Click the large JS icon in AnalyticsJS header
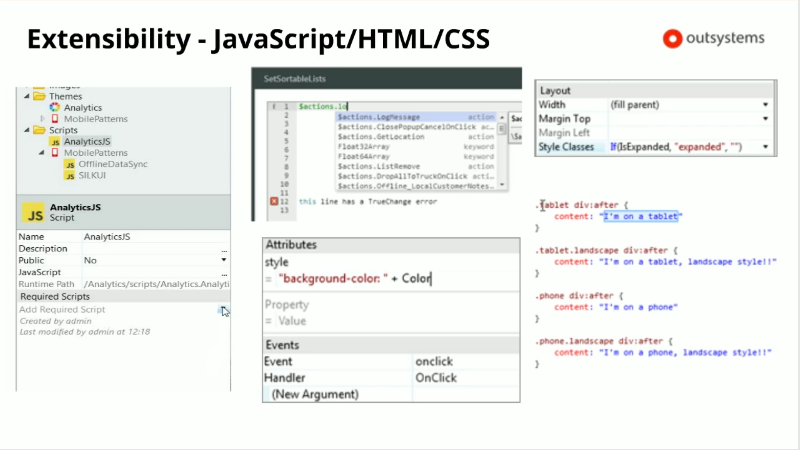Screen dimensions: 800x450 (x=34, y=212)
